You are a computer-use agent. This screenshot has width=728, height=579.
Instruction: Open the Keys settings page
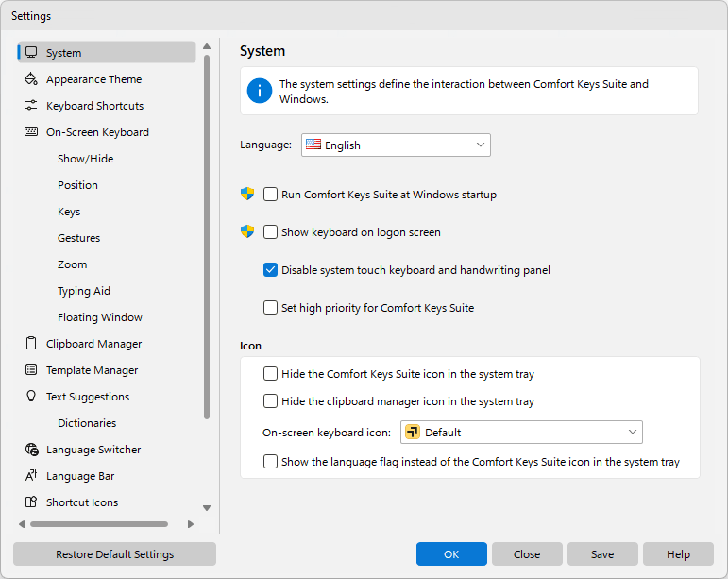point(69,212)
